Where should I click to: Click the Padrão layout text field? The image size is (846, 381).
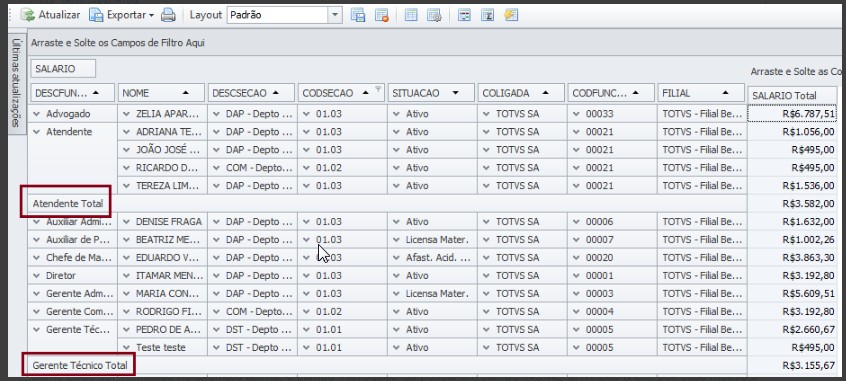tap(278, 15)
